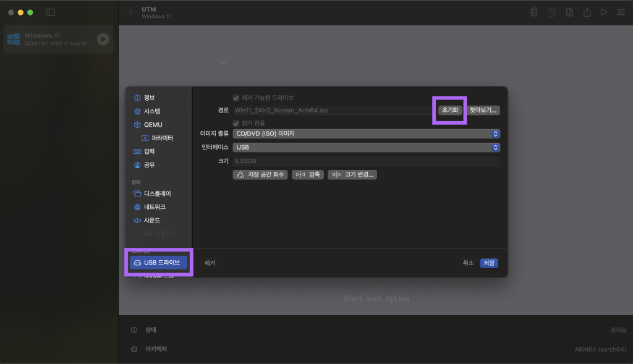Viewport: 633px width, 364px height.
Task: Open the 정보 settings section
Action: [144, 98]
